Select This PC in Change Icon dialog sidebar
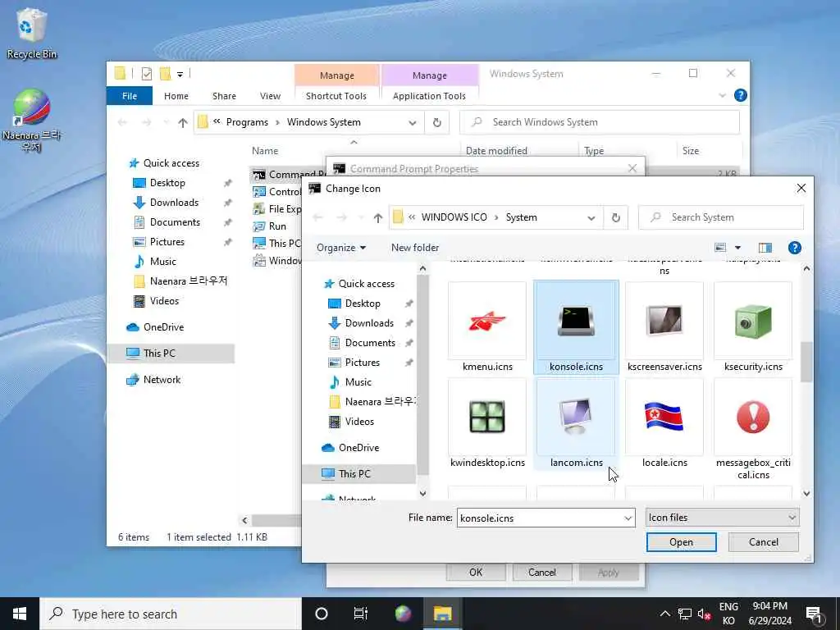Screen dimensions: 840x630 (x=354, y=474)
